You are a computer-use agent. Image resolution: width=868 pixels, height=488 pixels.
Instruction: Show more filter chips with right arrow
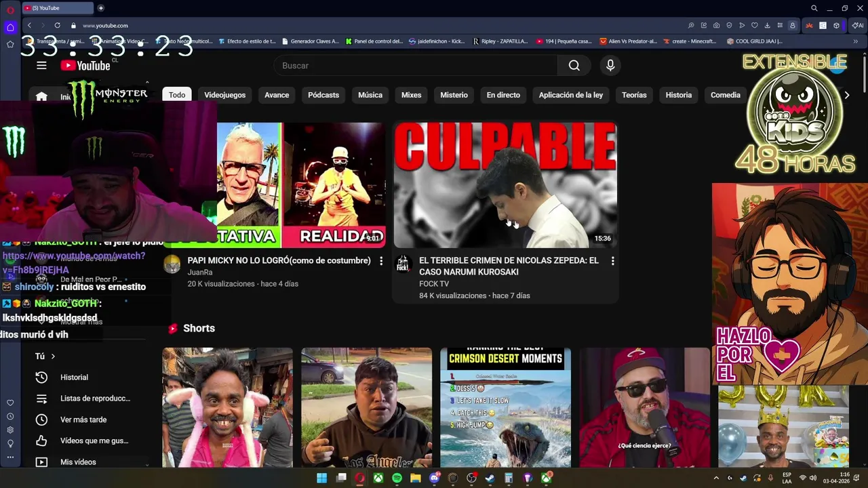(x=846, y=95)
